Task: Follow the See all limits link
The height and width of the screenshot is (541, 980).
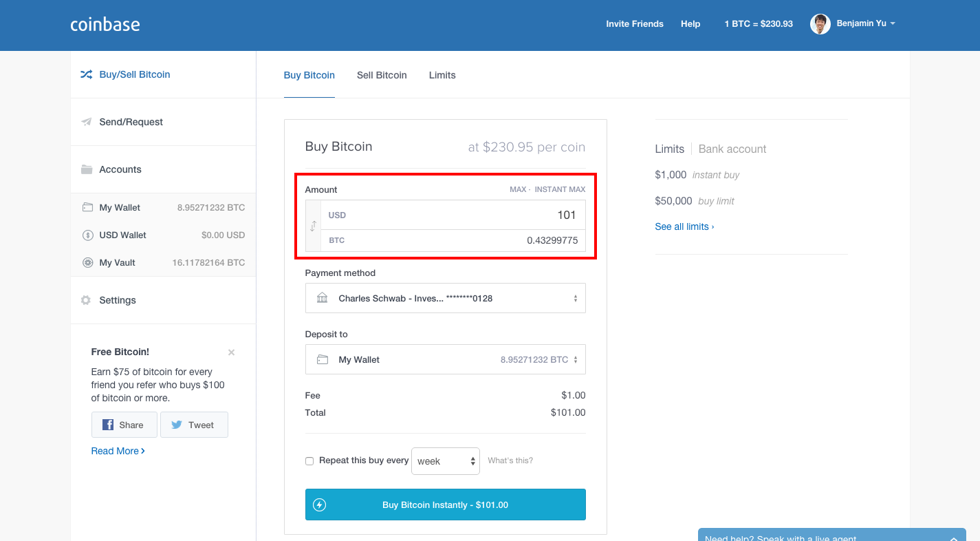Action: [x=684, y=226]
